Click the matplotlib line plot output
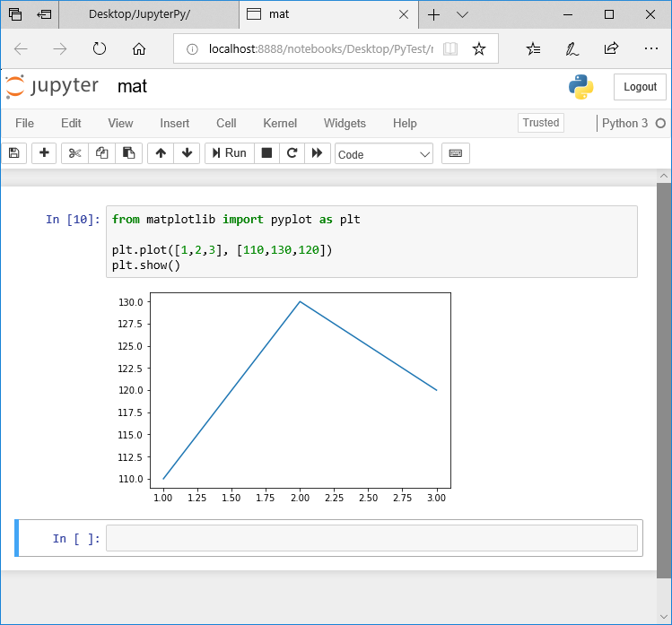This screenshot has height=625, width=672. pos(284,396)
